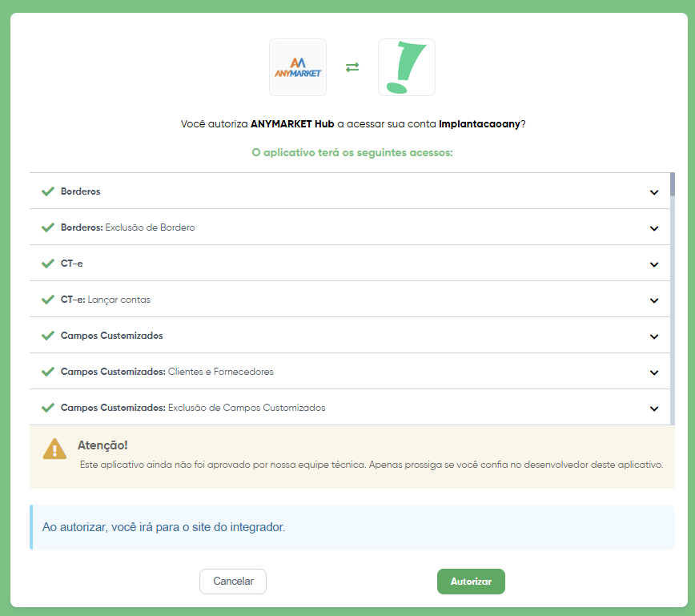Select 'Exclusão de Campos Customizados' text

click(247, 408)
